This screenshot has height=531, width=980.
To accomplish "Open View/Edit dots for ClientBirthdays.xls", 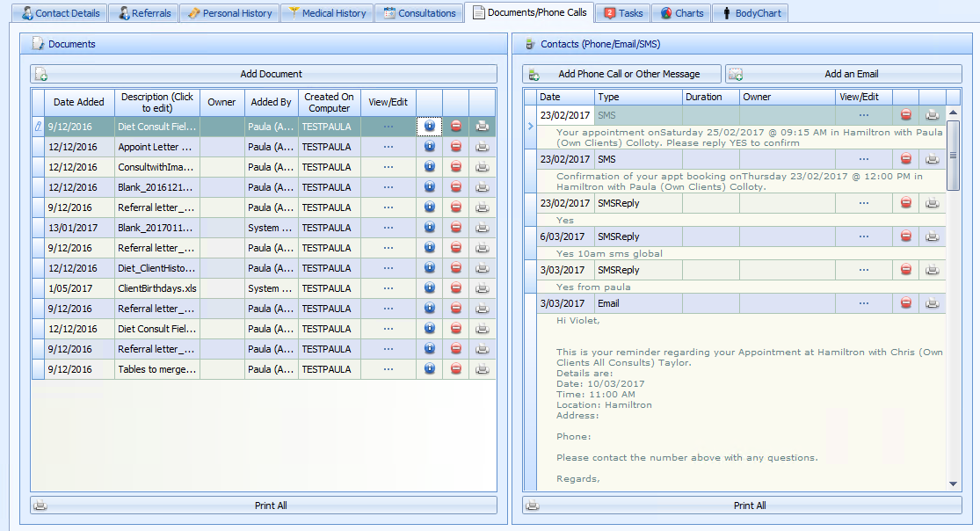I will [388, 288].
